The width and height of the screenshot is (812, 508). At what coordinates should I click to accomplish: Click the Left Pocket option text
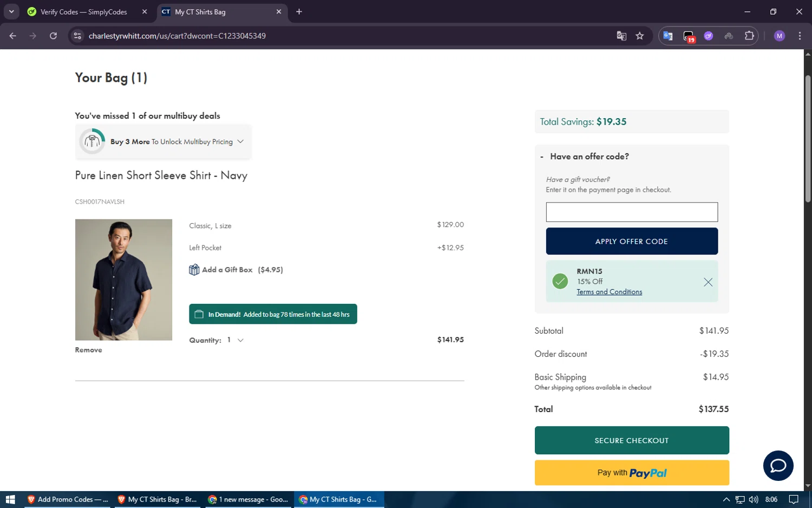[x=205, y=248]
